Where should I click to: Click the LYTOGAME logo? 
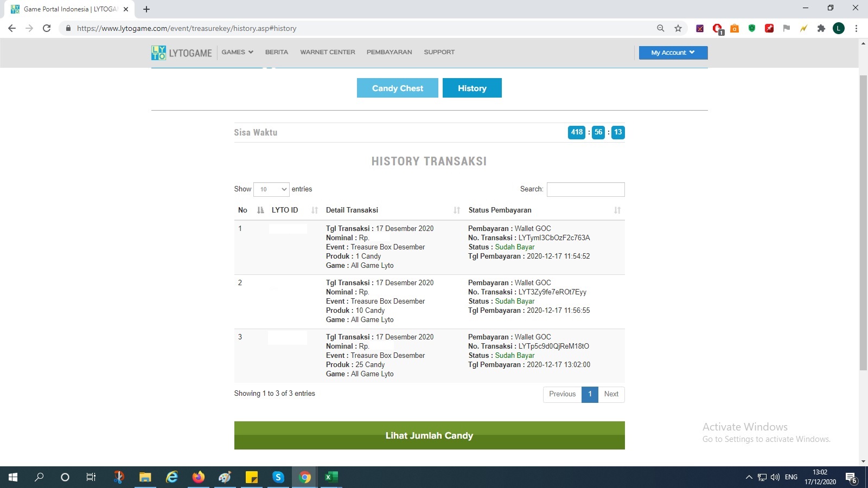[182, 53]
